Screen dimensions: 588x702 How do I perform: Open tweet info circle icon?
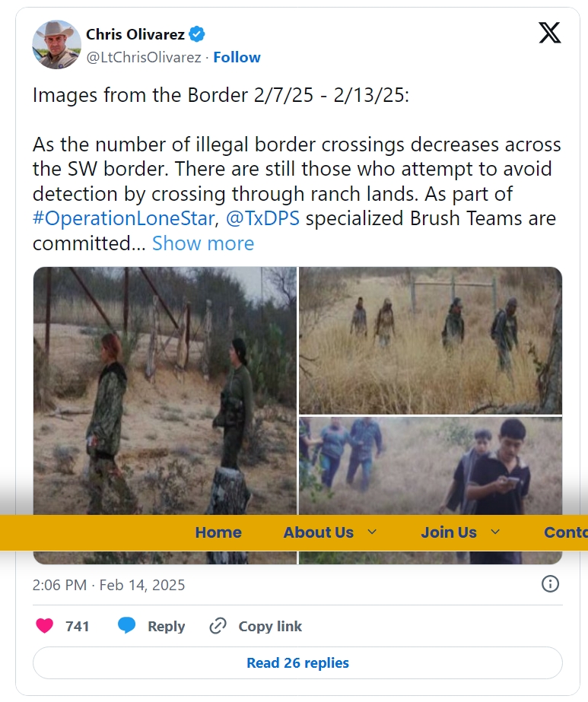point(550,584)
